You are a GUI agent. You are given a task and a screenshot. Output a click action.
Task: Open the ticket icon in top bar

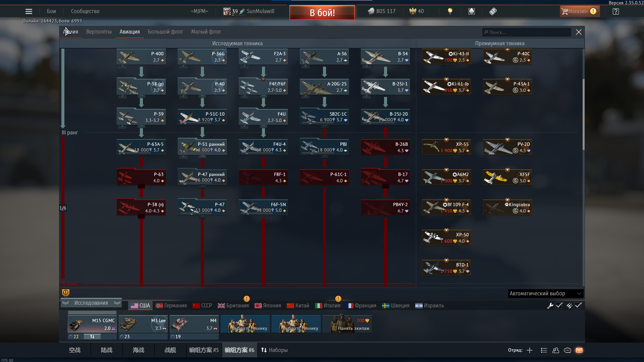(493, 11)
